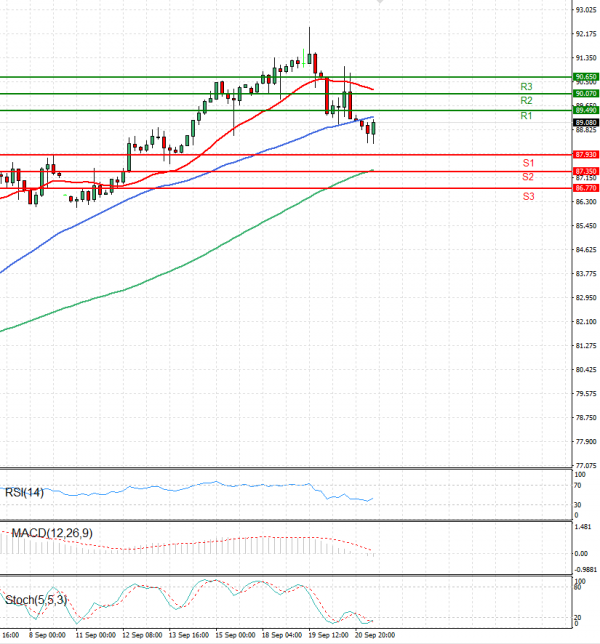
Task: Click the Stoch(5,5,3) indicator label
Action: [36, 600]
